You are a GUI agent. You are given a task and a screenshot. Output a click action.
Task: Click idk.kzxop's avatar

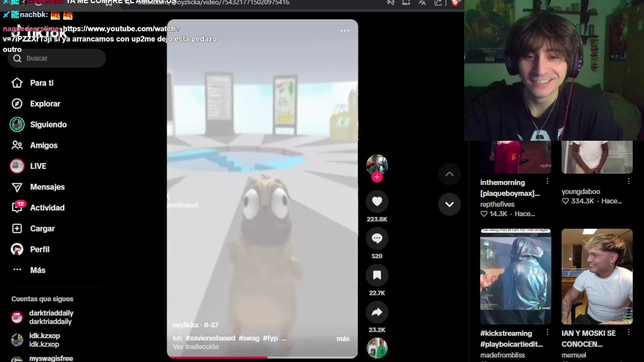click(17, 340)
